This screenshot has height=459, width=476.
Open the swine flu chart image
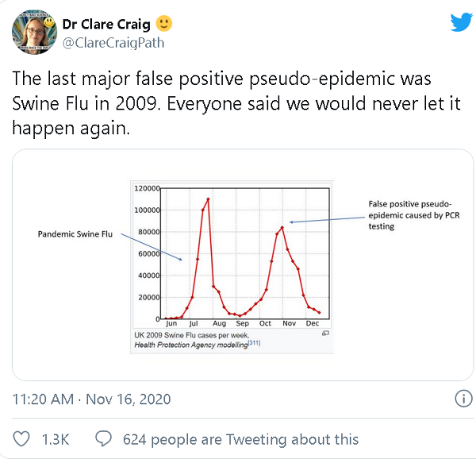tap(232, 267)
